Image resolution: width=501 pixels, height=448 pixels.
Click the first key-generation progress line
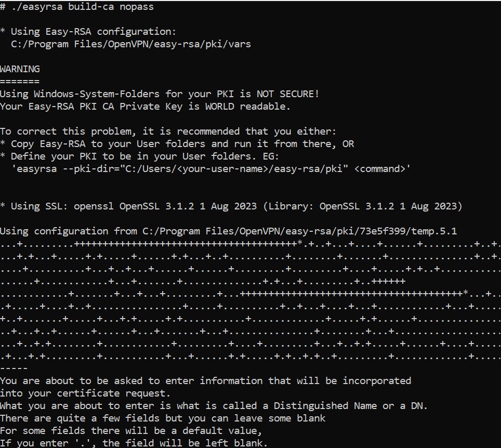point(251,244)
